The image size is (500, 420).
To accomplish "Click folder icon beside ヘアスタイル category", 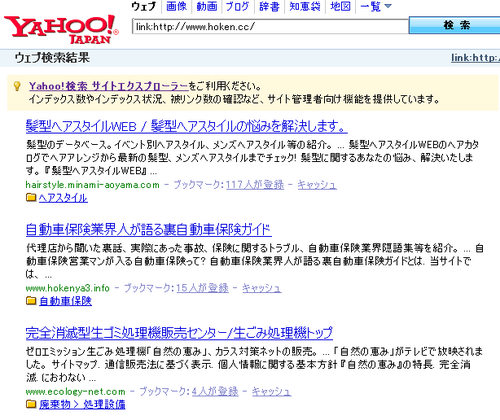I will [x=31, y=198].
